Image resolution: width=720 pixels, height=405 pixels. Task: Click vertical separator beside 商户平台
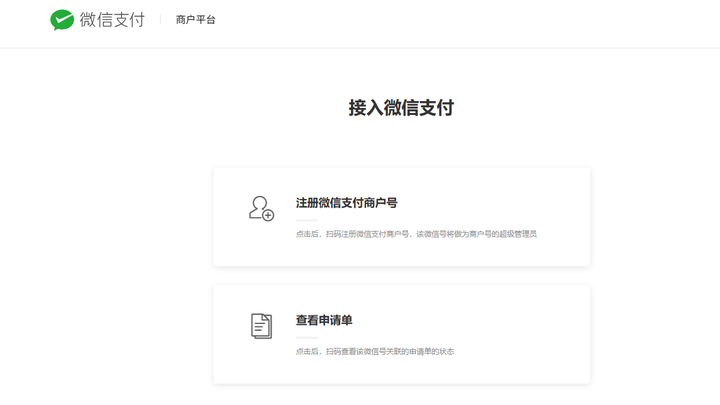(160, 20)
